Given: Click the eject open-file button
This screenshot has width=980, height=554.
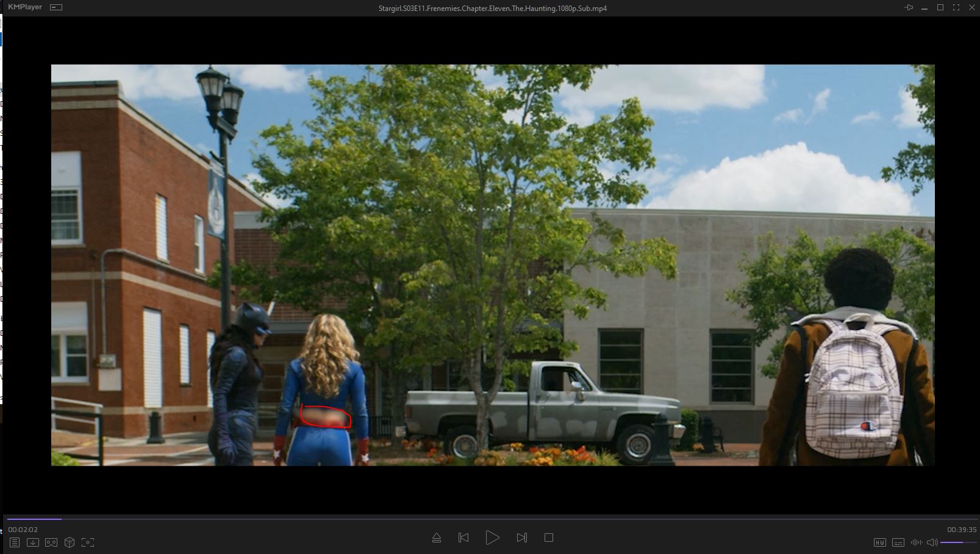Looking at the screenshot, I should [437, 538].
